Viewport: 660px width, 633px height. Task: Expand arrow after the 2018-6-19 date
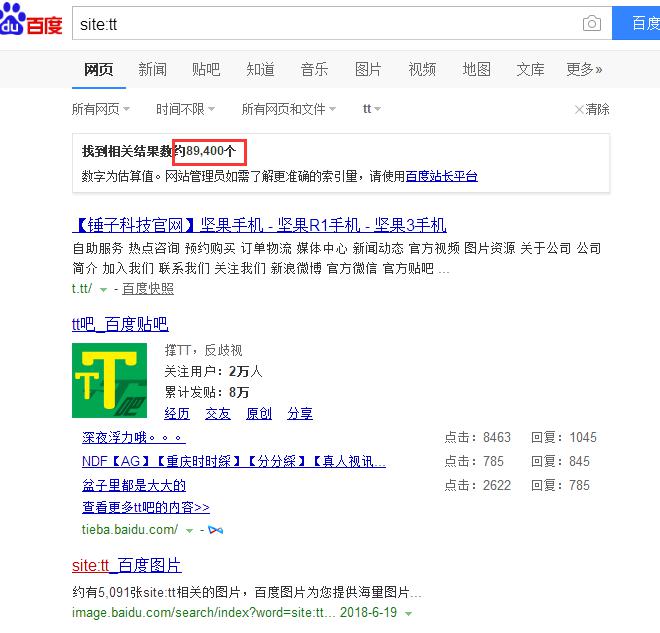coord(408,614)
